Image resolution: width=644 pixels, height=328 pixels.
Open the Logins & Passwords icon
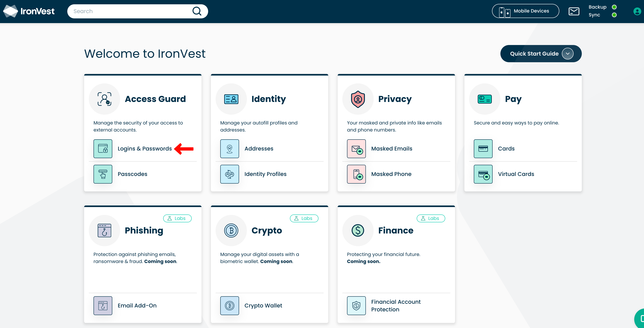tap(103, 149)
